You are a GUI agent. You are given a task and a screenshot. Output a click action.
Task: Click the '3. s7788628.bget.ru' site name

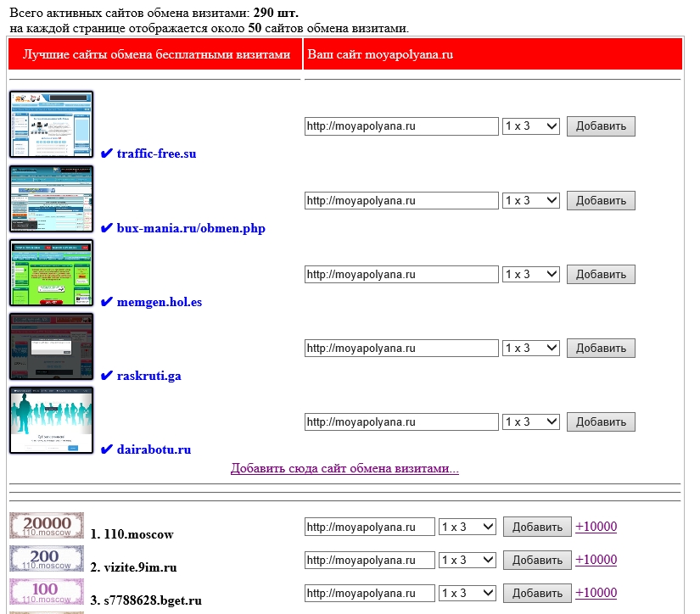[x=146, y=600]
